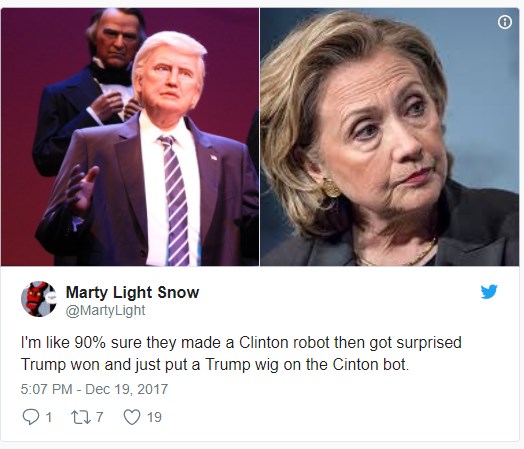
Task: Open Marty Light Snow's avatar picture
Action: click(39, 299)
